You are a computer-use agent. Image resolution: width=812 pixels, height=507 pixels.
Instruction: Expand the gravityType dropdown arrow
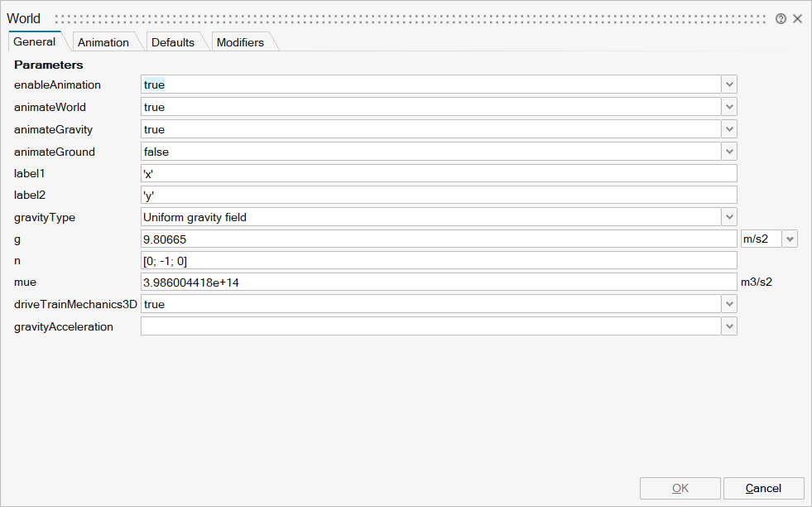point(729,217)
